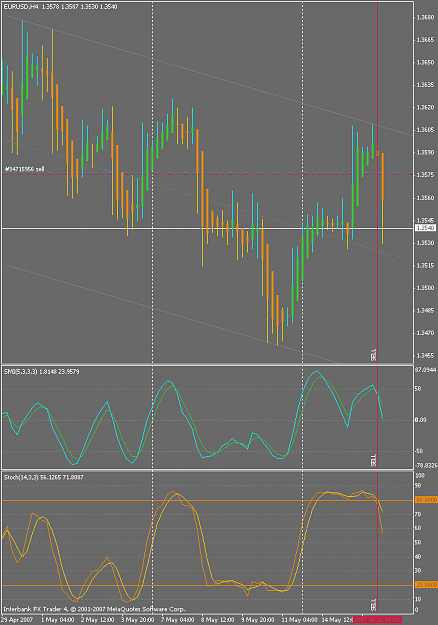Screen dimensions: 438x625
Task: Click the 1.3635 price axis label
Action: tap(425, 85)
